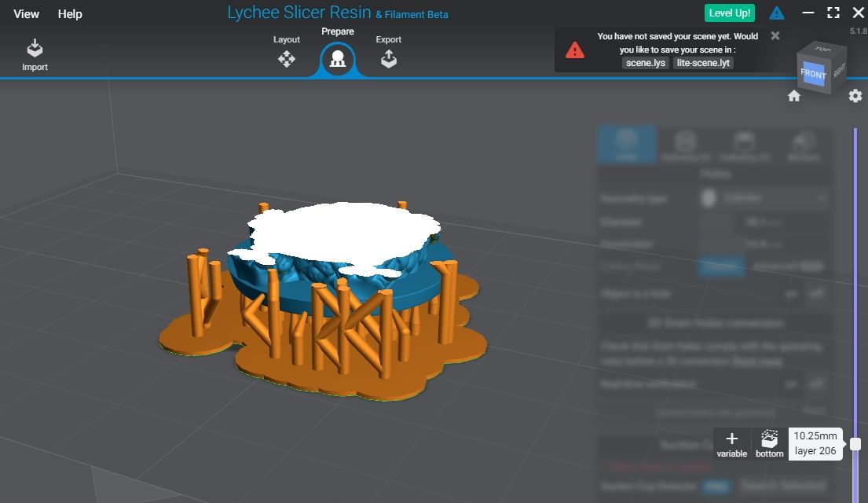Dismiss the unsaved scene notification
The width and height of the screenshot is (868, 503).
[775, 36]
